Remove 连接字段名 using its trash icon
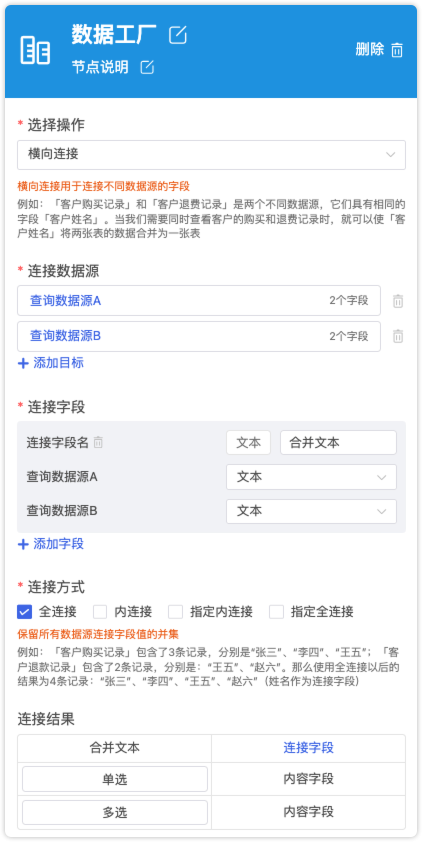422x842 pixels. (x=98, y=442)
